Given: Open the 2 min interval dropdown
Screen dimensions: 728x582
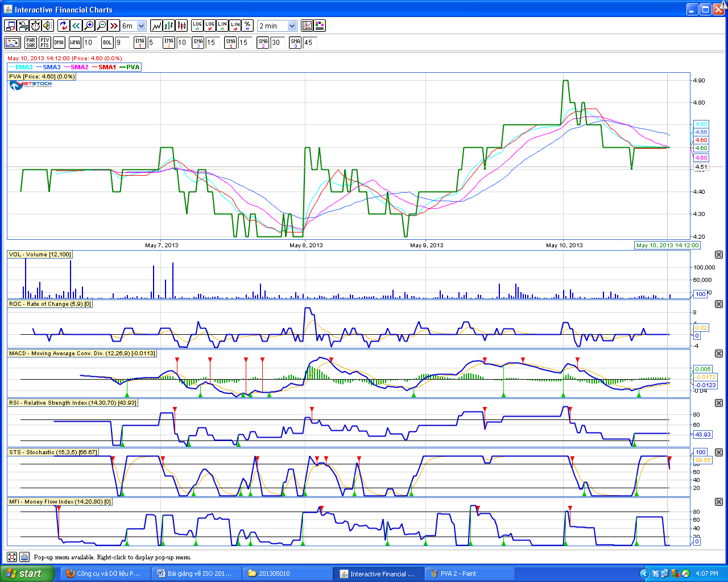Looking at the screenshot, I should [277, 26].
